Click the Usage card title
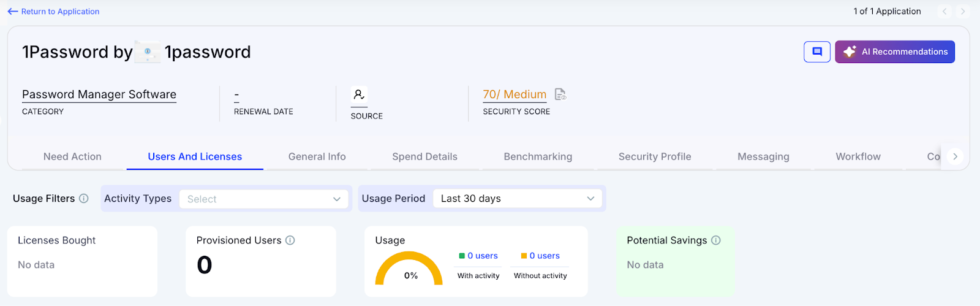Screen dimensions: 980x306 (x=390, y=240)
